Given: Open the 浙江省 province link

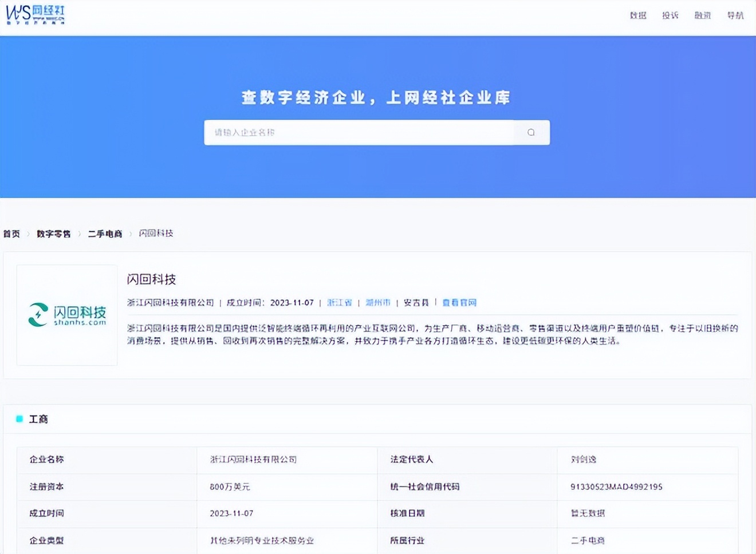Looking at the screenshot, I should [340, 302].
